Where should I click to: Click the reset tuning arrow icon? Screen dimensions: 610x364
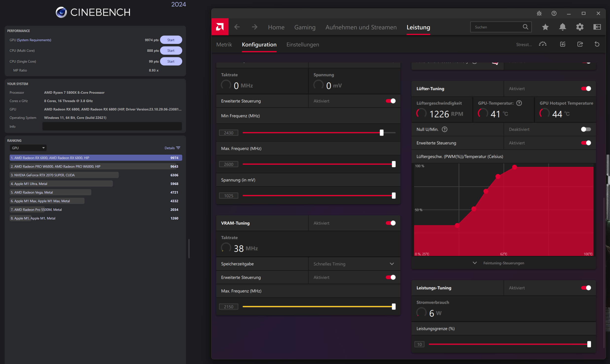(597, 44)
